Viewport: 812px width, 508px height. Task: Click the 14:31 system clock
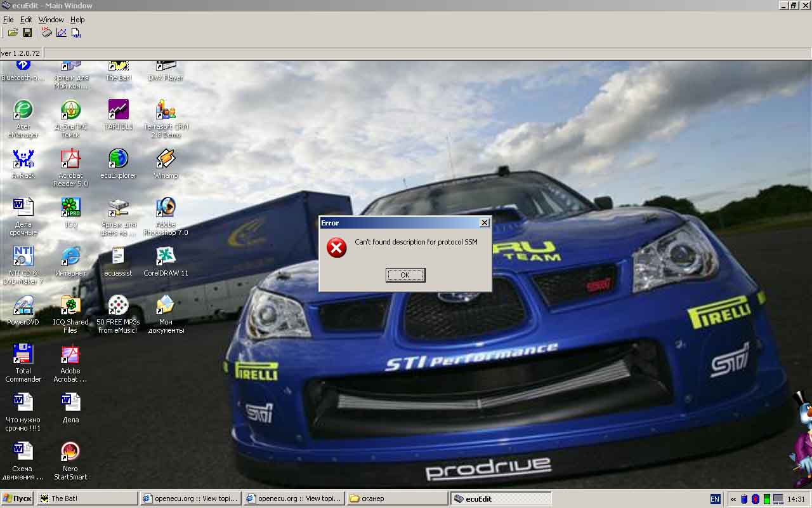pyautogui.click(x=796, y=499)
